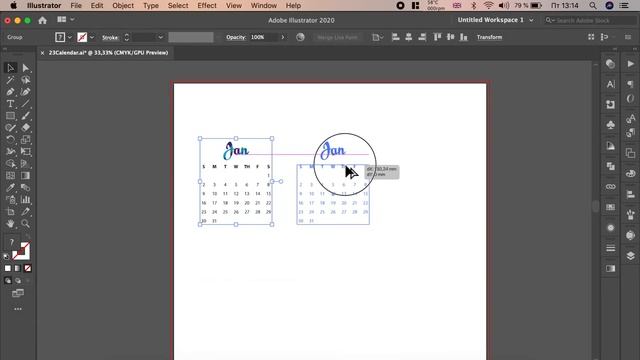Open the Links panel icon

[x=611, y=187]
